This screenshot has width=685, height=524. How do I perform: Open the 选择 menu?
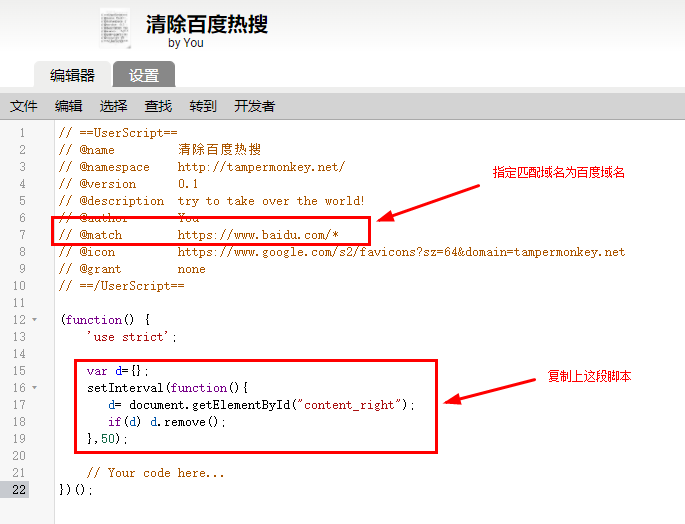[114, 106]
